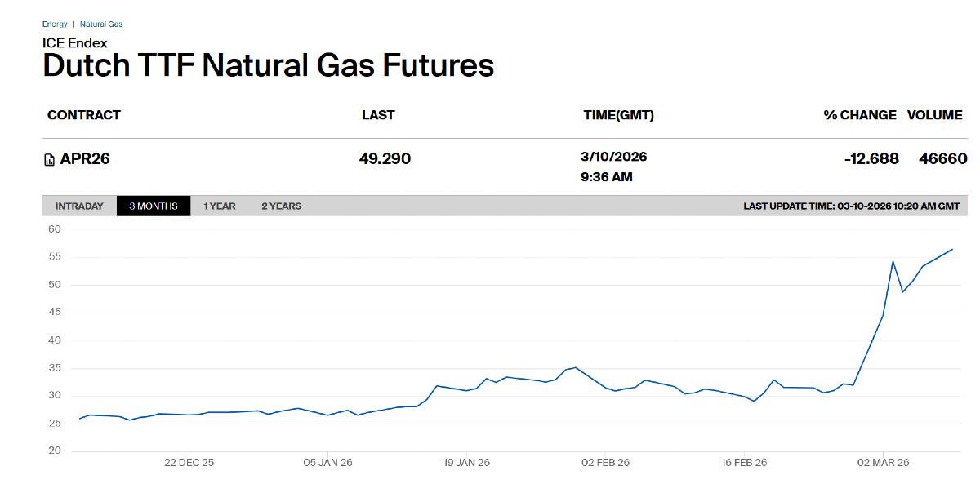The image size is (980, 484).
Task: Click the 22 DEC 25 axis label
Action: [189, 463]
